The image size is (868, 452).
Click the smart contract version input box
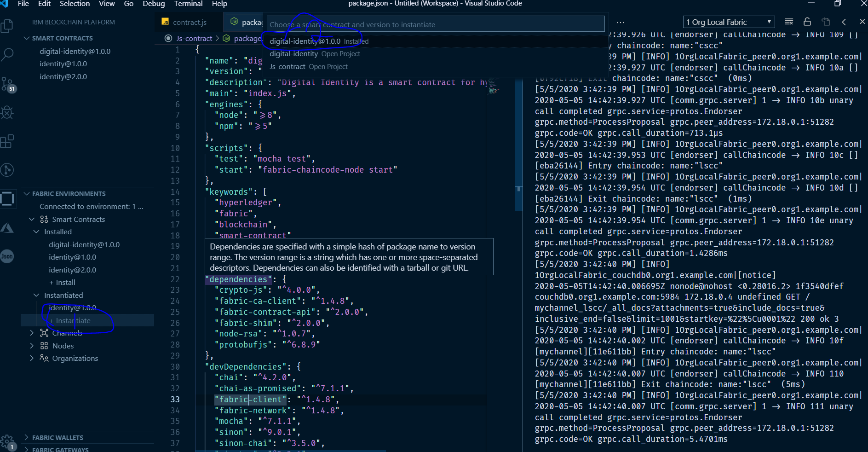click(x=436, y=24)
